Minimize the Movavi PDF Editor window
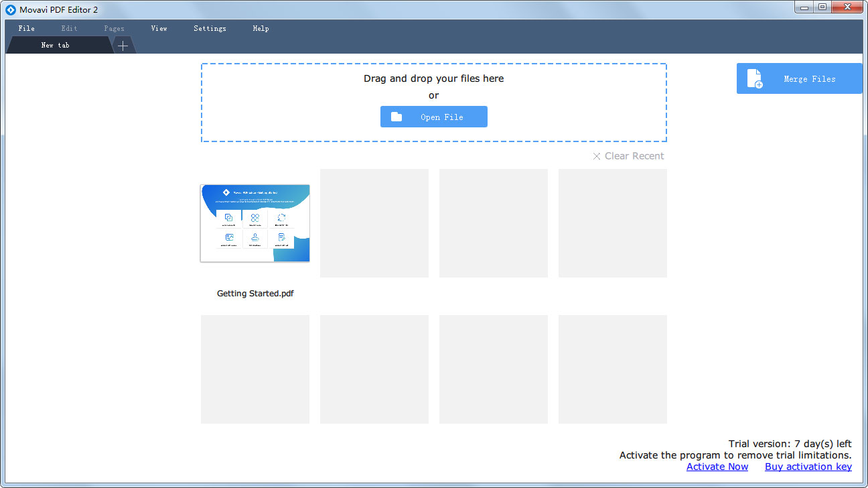 (x=804, y=7)
